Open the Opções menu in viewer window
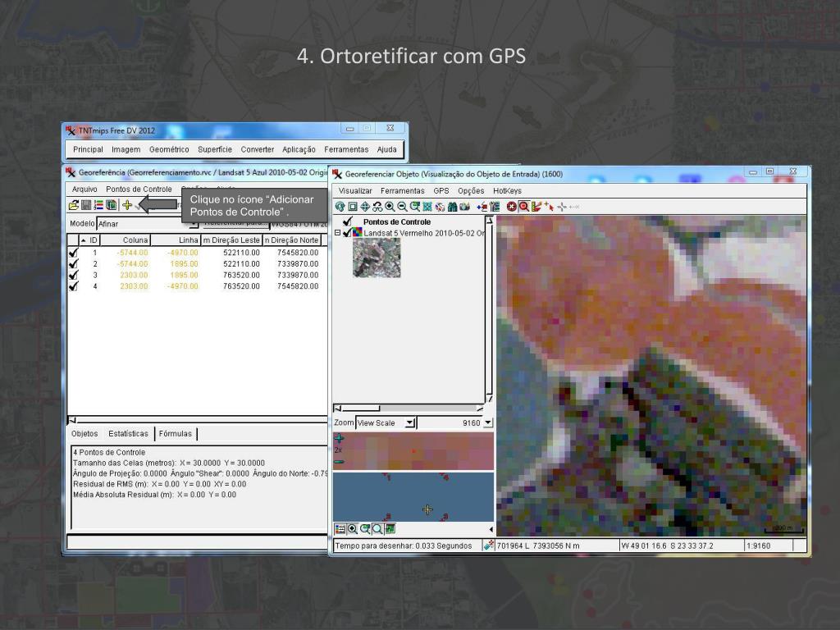Screen dimensions: 840x630 (471, 190)
